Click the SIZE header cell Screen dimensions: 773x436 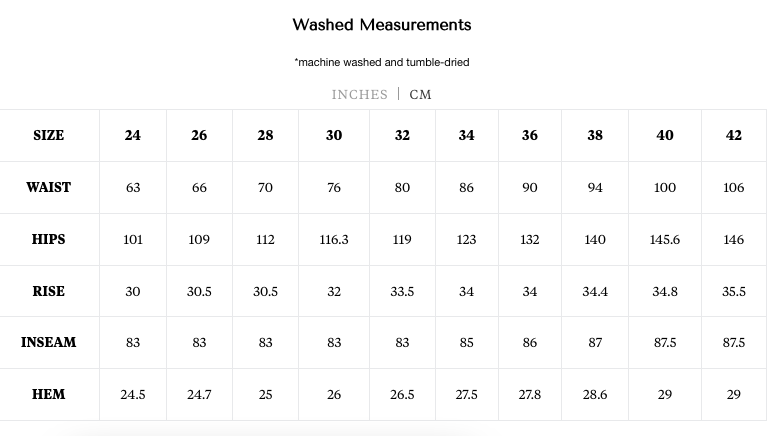pos(48,135)
